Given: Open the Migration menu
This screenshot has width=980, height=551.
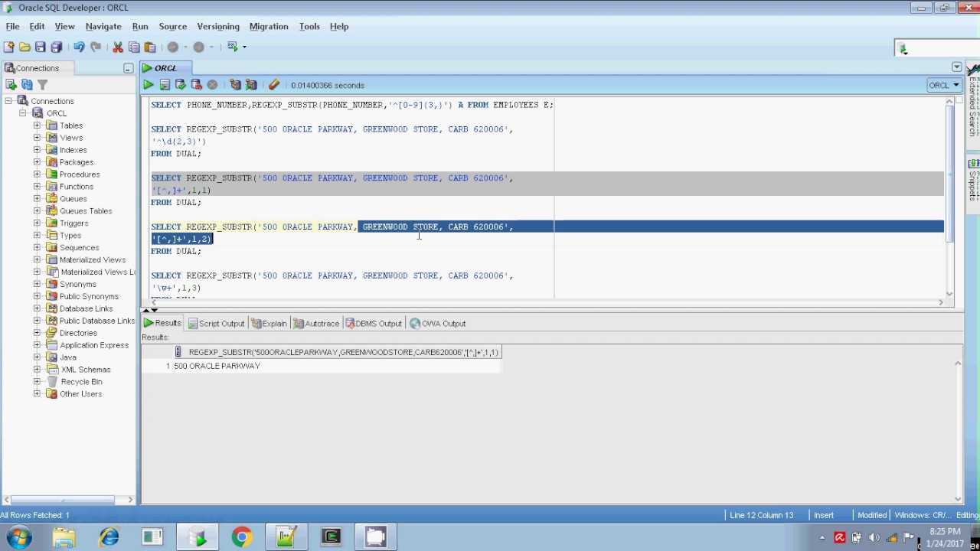Looking at the screenshot, I should click(269, 26).
